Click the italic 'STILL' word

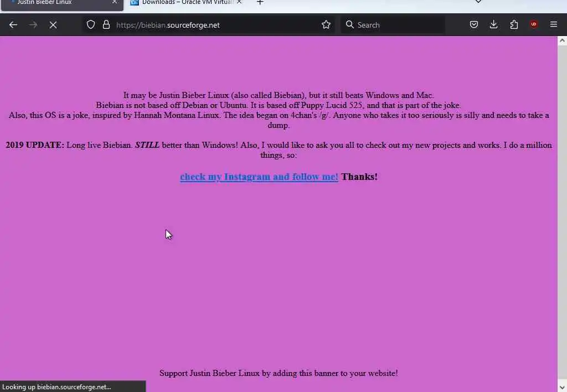(x=147, y=145)
